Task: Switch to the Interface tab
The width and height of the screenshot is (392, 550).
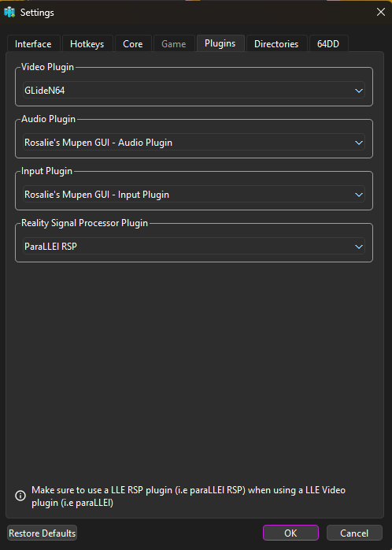Action: 33,44
